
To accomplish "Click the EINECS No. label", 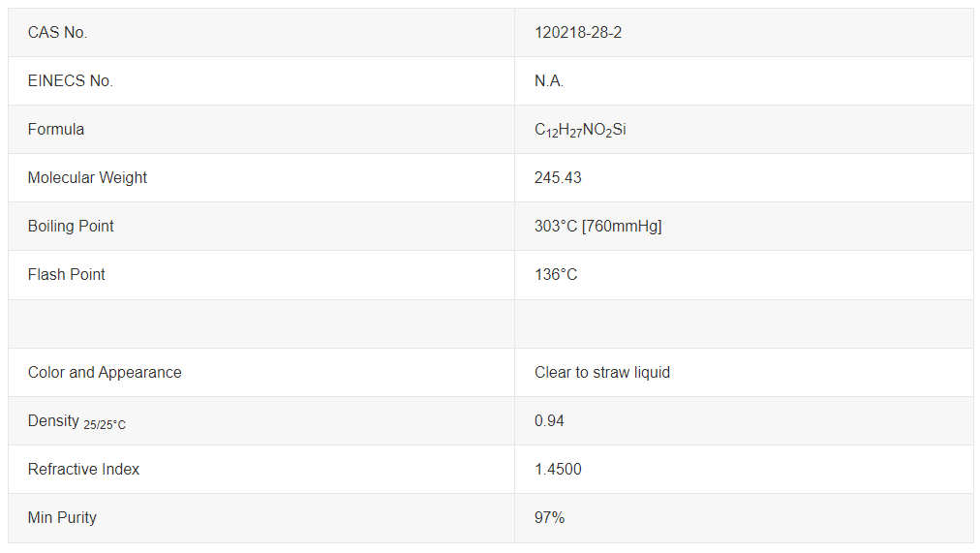I will tap(70, 80).
